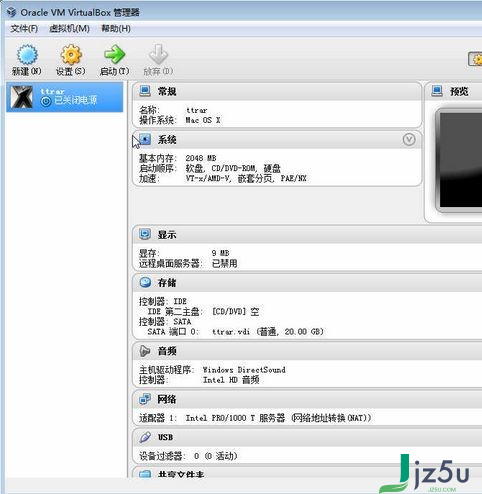482x494 pixels.
Task: Open the 文件(F) menu
Action: [24, 29]
